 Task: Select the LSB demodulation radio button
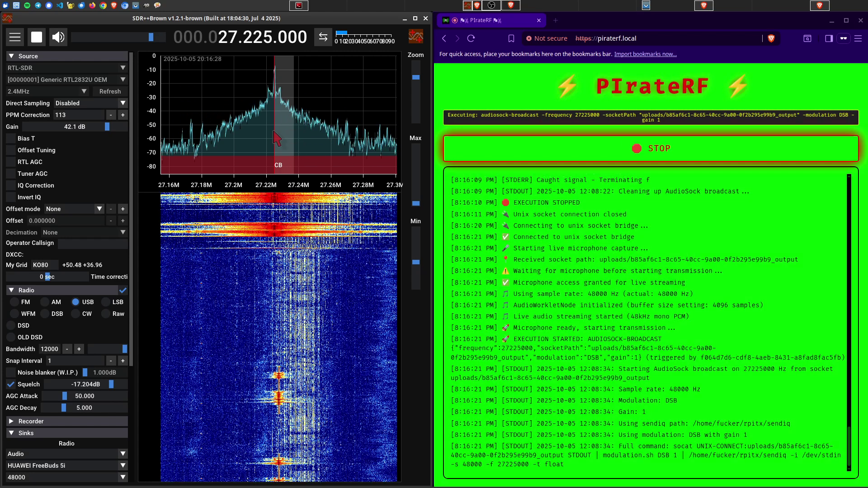(x=106, y=302)
